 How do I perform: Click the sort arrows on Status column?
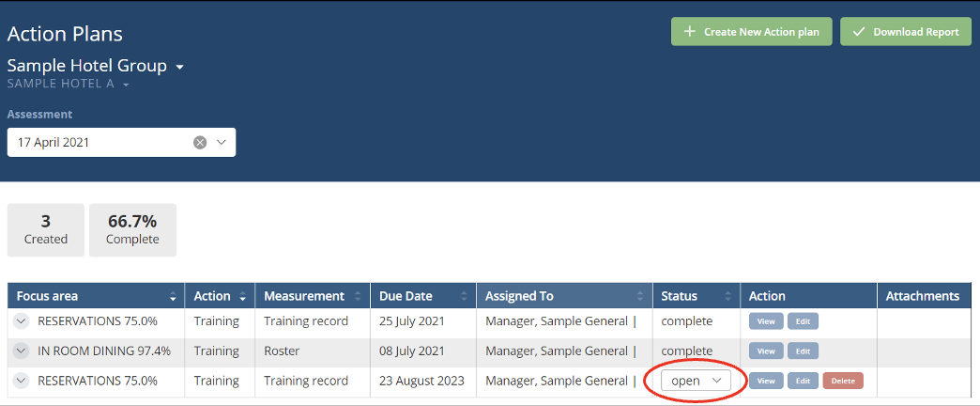pos(729,297)
